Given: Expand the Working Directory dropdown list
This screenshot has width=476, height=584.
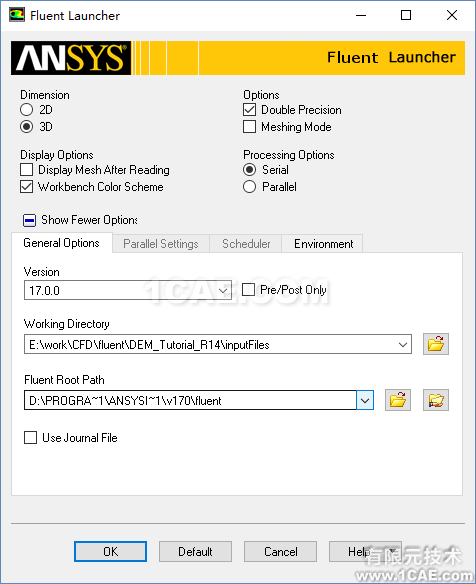Looking at the screenshot, I should (x=403, y=345).
